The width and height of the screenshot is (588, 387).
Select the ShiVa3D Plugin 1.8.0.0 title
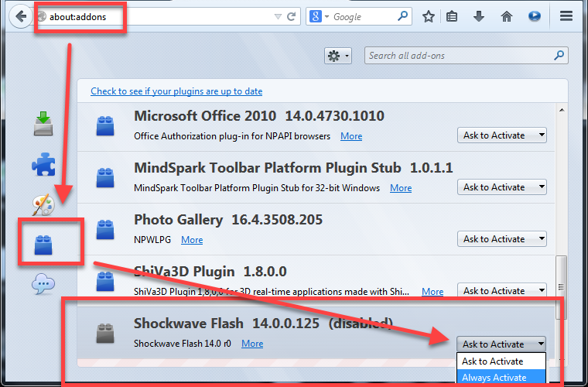click(x=210, y=271)
